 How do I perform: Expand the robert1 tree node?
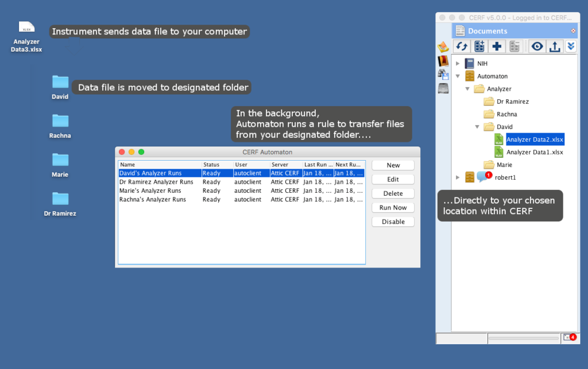pyautogui.click(x=458, y=177)
